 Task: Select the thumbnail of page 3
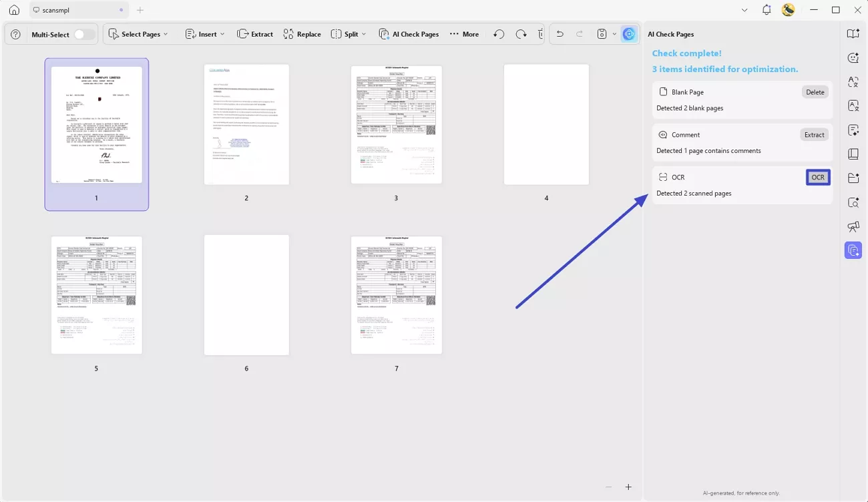(x=396, y=123)
